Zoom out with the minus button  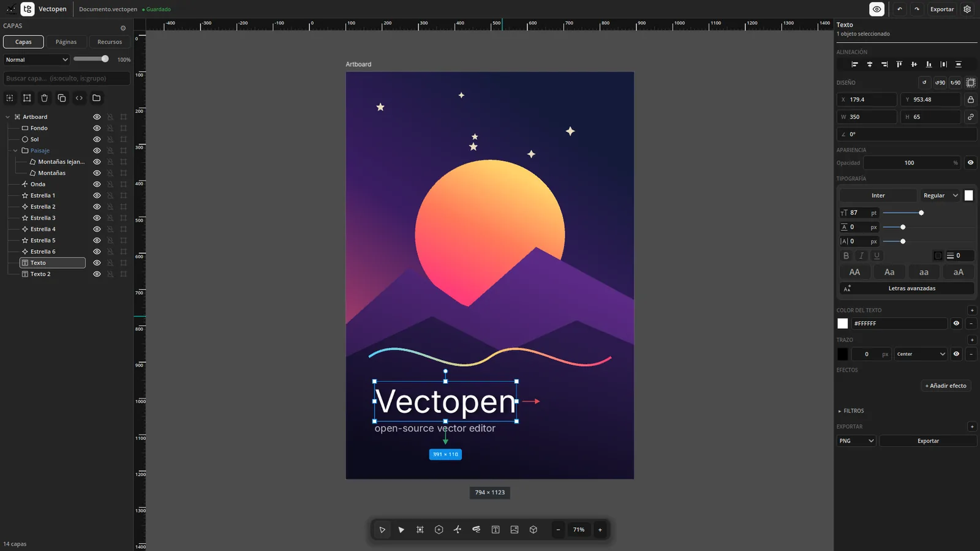[x=558, y=530]
